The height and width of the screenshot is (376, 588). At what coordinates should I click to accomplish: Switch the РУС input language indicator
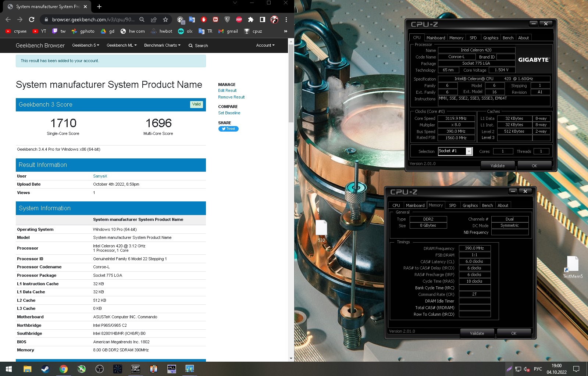[538, 369]
